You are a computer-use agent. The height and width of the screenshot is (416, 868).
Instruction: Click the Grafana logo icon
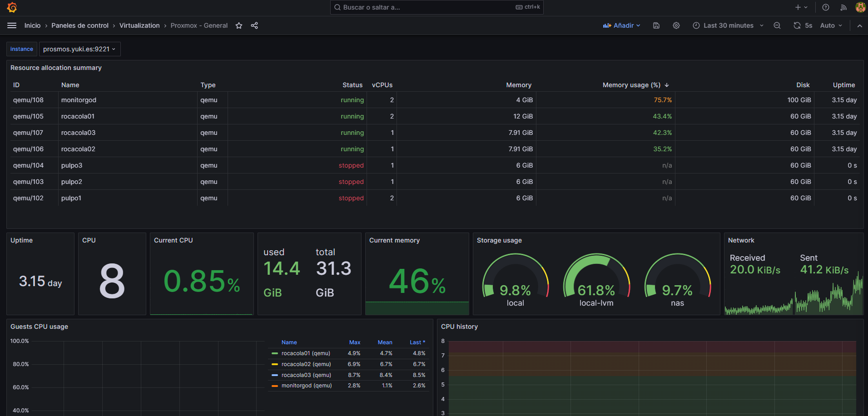click(x=12, y=7)
